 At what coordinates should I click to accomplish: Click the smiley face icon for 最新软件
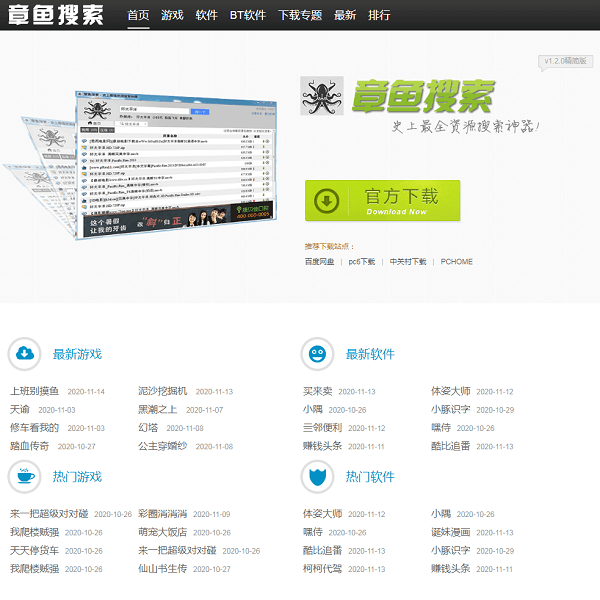point(318,354)
